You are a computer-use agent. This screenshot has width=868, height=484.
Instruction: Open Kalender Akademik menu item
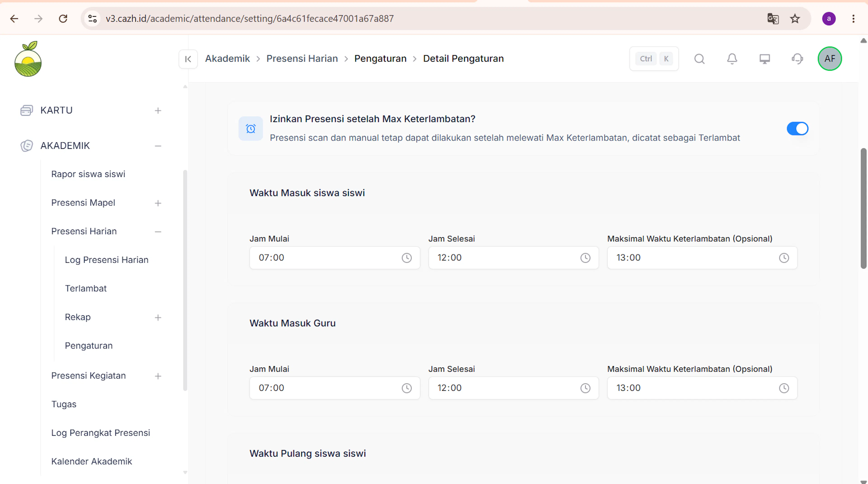point(92,461)
